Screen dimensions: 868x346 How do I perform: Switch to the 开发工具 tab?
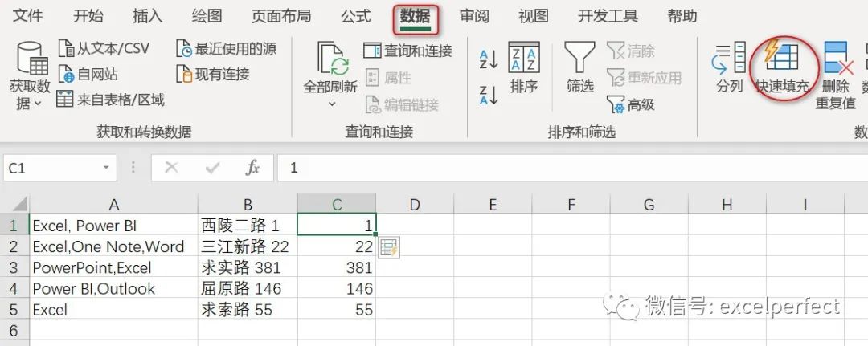[608, 16]
